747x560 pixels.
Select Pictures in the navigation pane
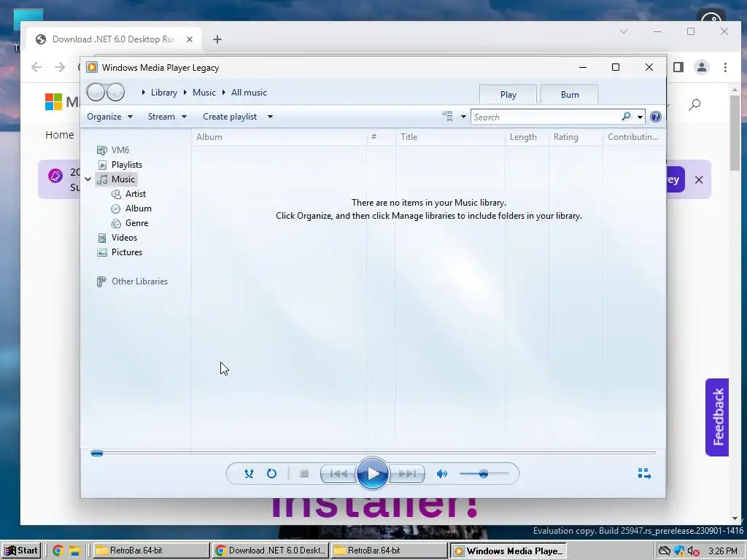(127, 252)
